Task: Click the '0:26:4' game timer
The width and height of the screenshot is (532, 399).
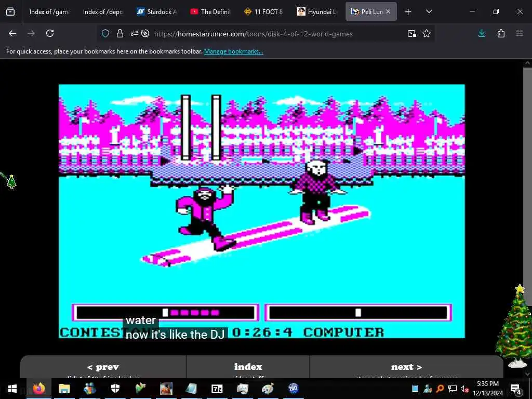Action: pyautogui.click(x=262, y=332)
